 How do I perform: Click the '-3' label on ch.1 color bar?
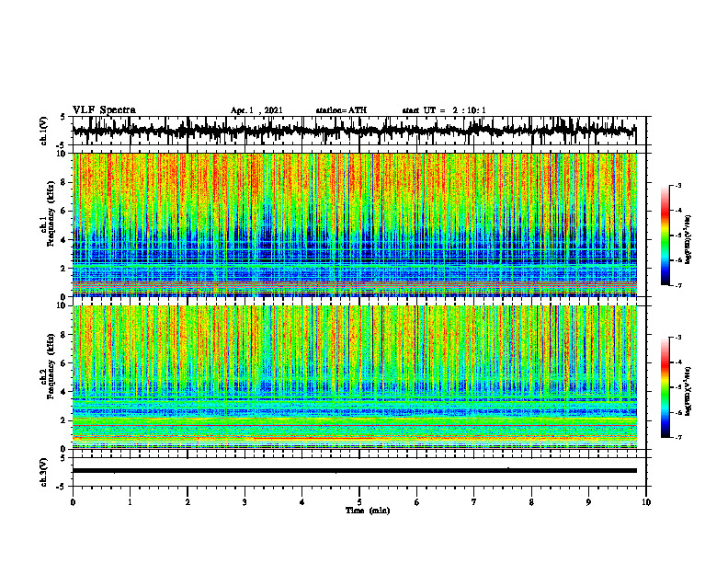pyautogui.click(x=678, y=186)
